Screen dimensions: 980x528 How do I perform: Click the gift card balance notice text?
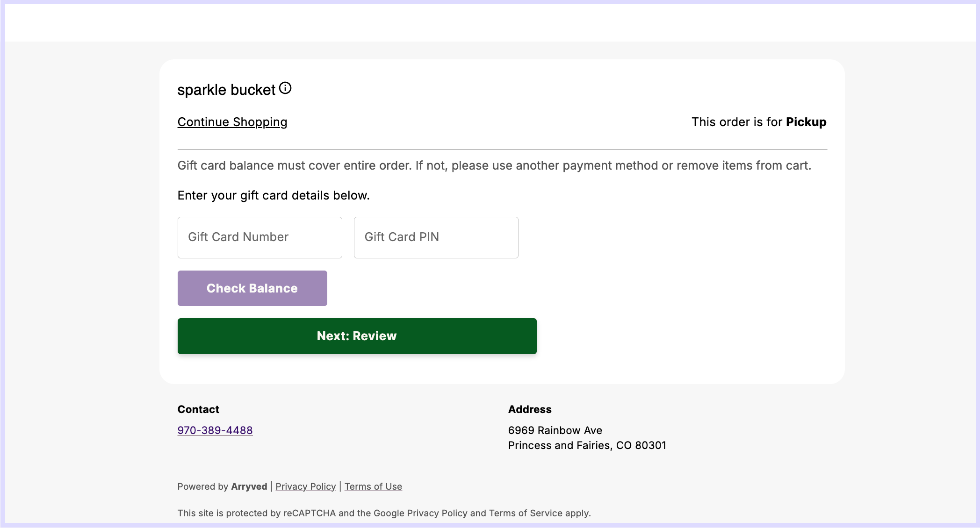(x=494, y=165)
